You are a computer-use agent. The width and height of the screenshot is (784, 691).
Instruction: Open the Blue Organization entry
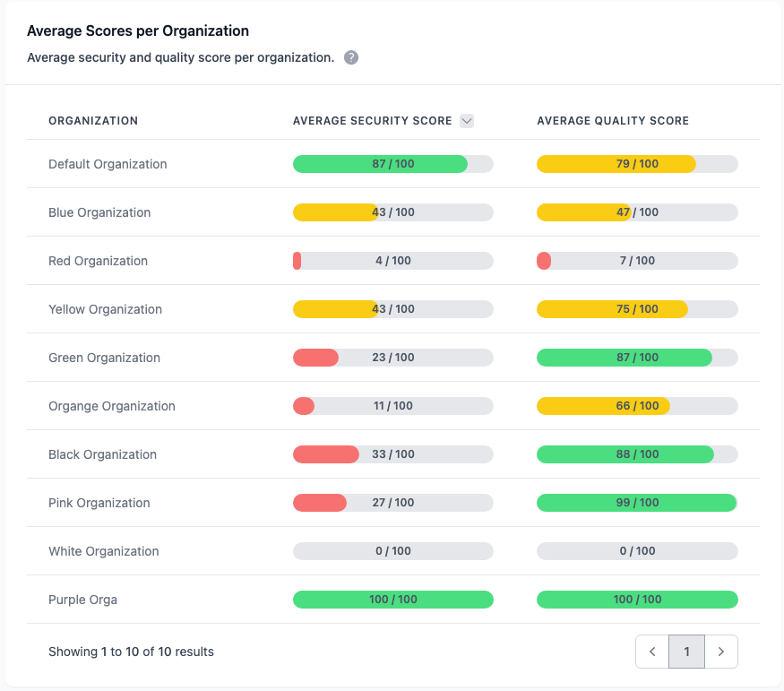point(99,212)
